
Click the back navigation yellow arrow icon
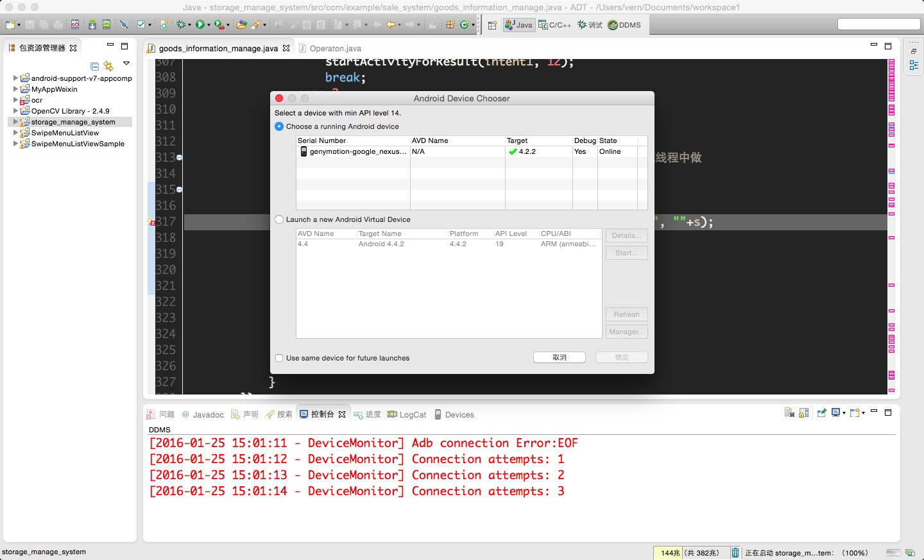tap(390, 24)
